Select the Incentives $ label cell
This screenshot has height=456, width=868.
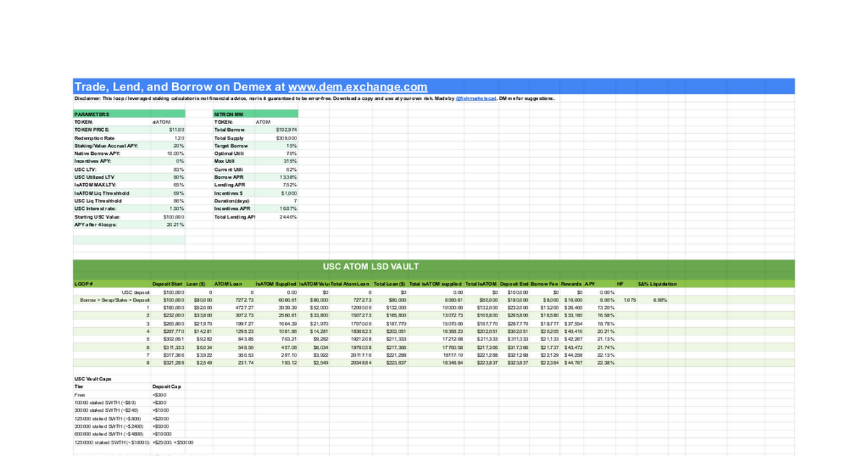pyautogui.click(x=234, y=193)
